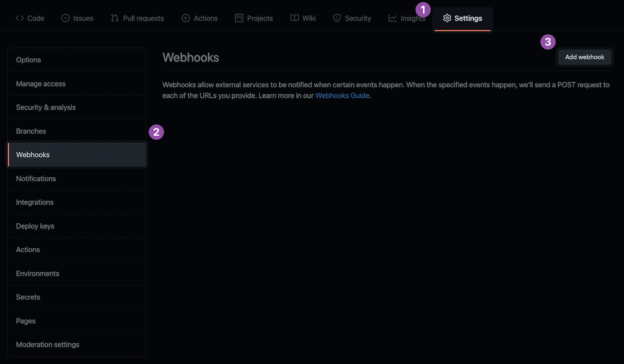Image resolution: width=624 pixels, height=364 pixels.
Task: Click the Wiki book icon
Action: tap(294, 18)
